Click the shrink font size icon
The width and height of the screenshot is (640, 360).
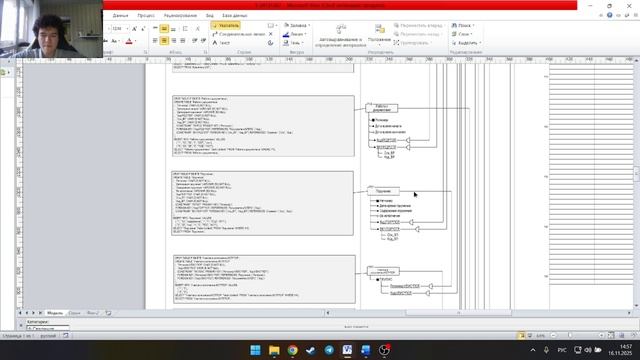(x=143, y=29)
